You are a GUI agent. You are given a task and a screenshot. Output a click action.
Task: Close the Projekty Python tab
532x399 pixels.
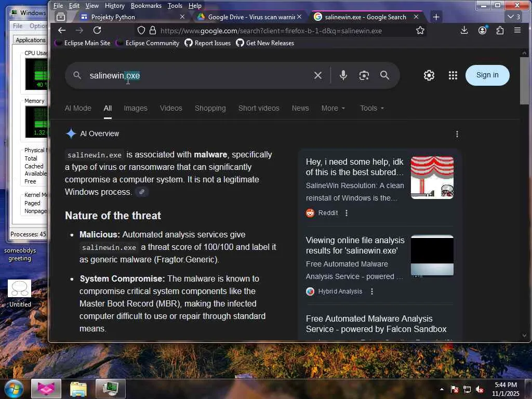pos(182,17)
